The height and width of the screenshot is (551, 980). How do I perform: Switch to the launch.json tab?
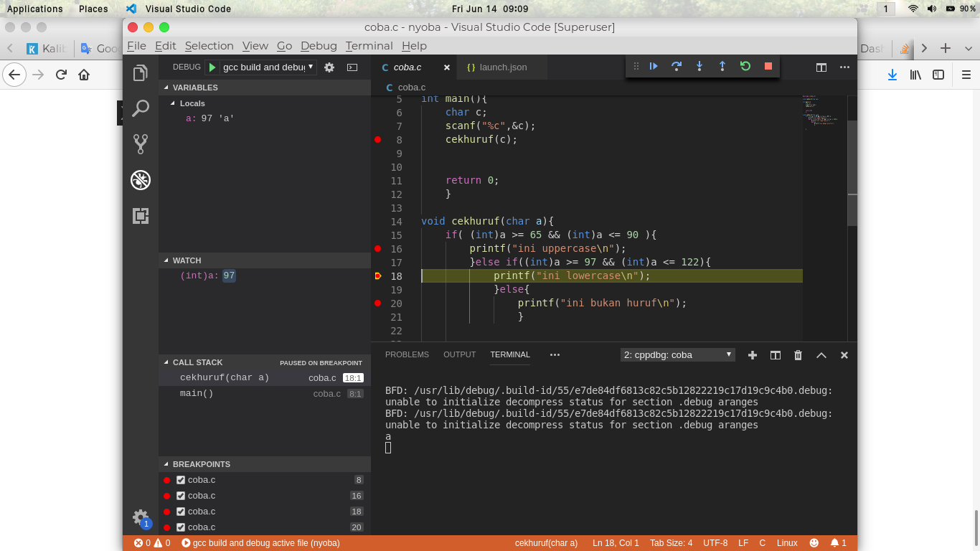pyautogui.click(x=501, y=67)
